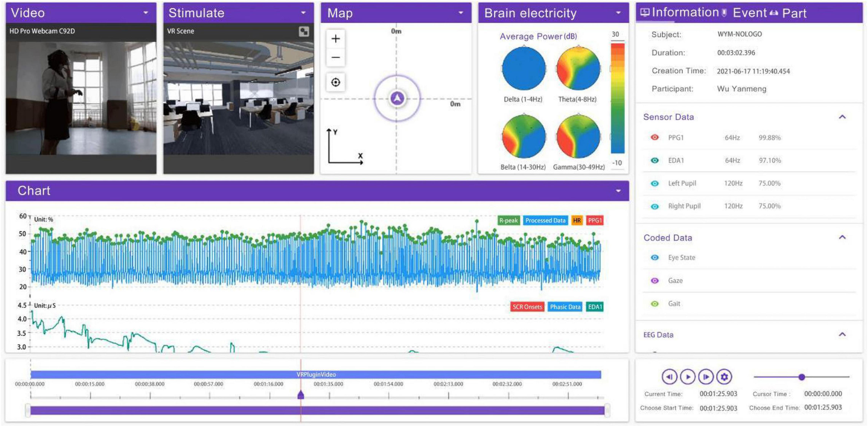Start playback with the play button

688,376
